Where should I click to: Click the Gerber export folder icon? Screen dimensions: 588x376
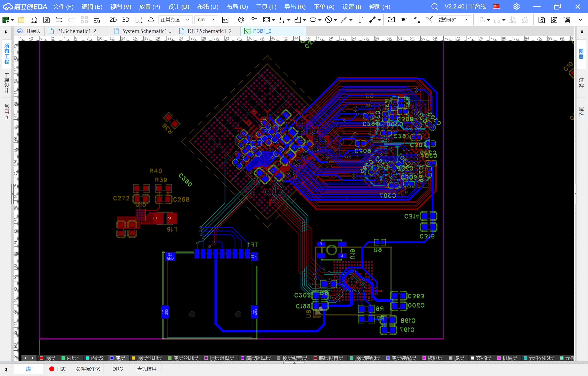coord(541,20)
